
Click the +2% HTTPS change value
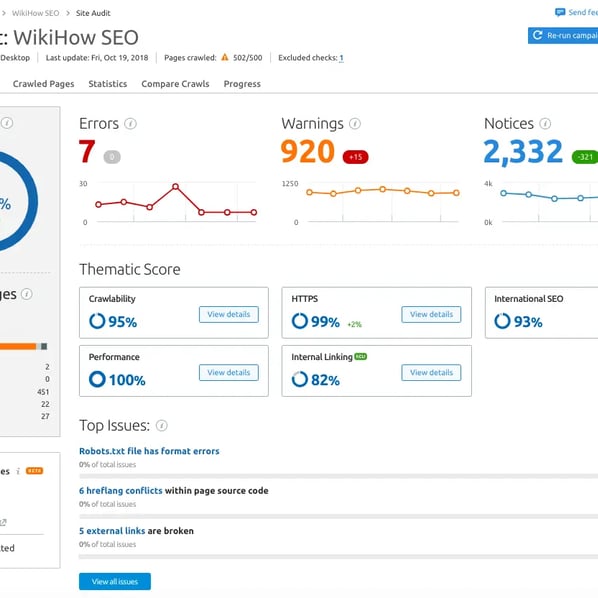[354, 324]
